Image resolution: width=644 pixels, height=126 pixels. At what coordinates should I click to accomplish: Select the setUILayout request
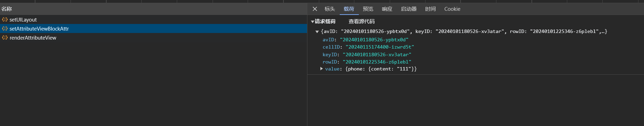coord(154,20)
